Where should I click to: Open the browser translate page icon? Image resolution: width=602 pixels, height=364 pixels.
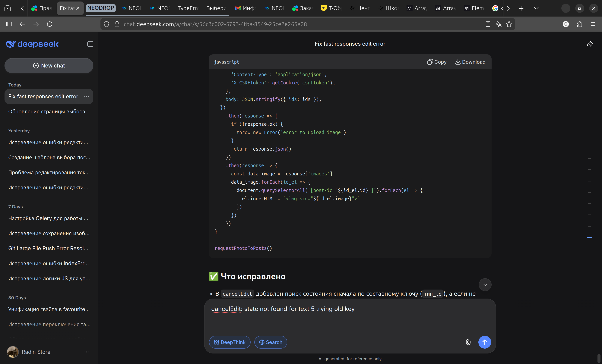(x=498, y=24)
